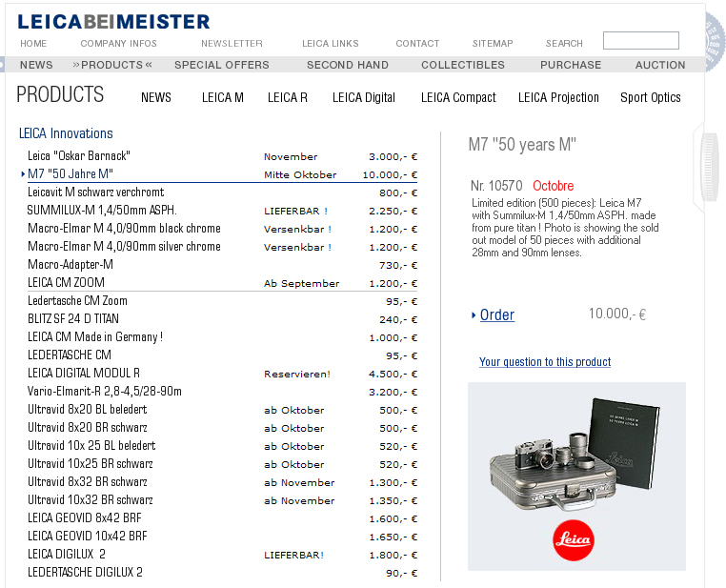This screenshot has height=588, width=726.
Task: Open the LEICA DIGILUX 2 product entry
Action: (67, 554)
